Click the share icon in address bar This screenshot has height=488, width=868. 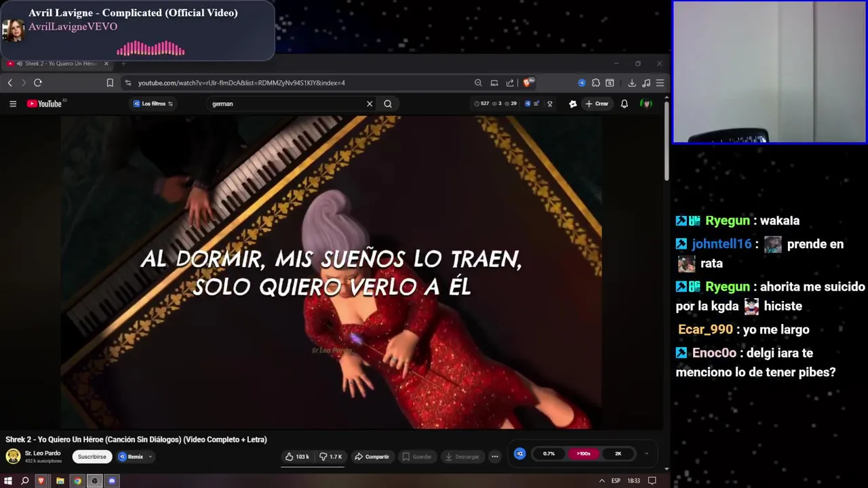(510, 83)
